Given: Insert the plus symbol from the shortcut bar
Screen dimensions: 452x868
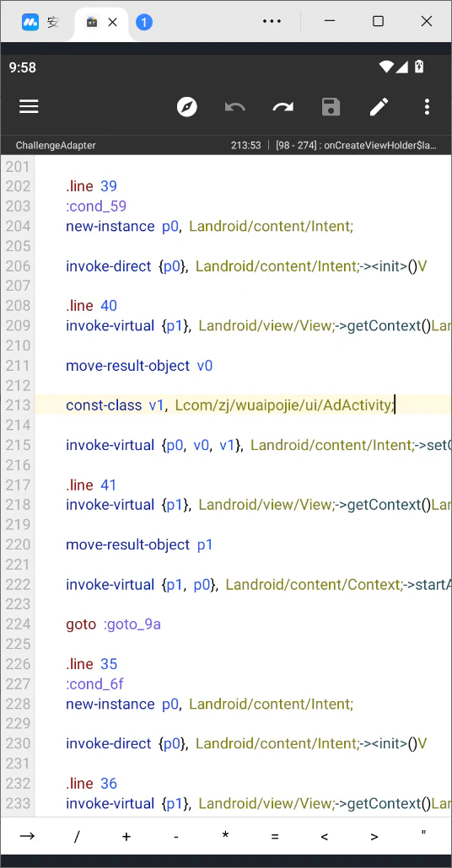Looking at the screenshot, I should click(x=126, y=837).
